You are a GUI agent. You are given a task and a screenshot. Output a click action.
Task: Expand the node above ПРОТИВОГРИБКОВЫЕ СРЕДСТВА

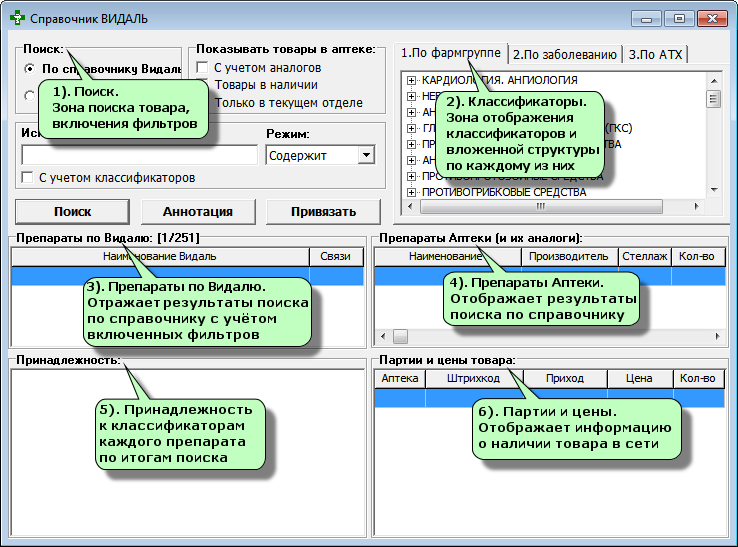pos(411,176)
